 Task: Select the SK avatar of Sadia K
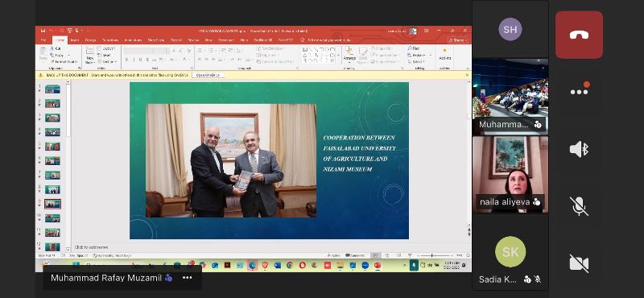coord(510,251)
